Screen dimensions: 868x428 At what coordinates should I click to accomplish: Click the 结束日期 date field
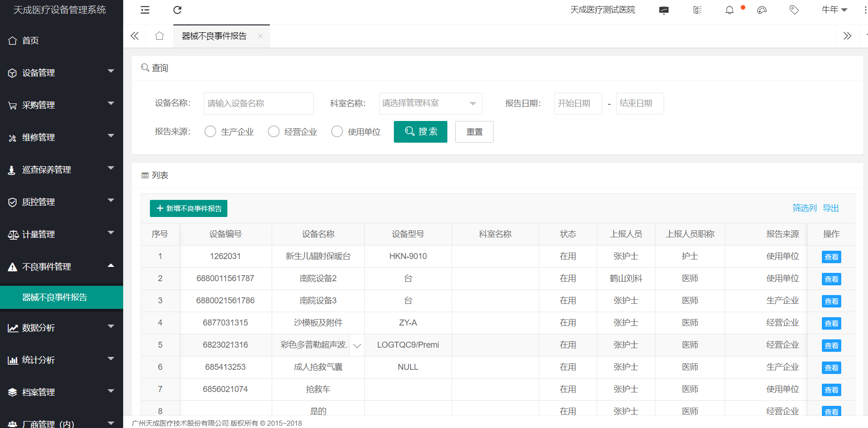pyautogui.click(x=640, y=103)
